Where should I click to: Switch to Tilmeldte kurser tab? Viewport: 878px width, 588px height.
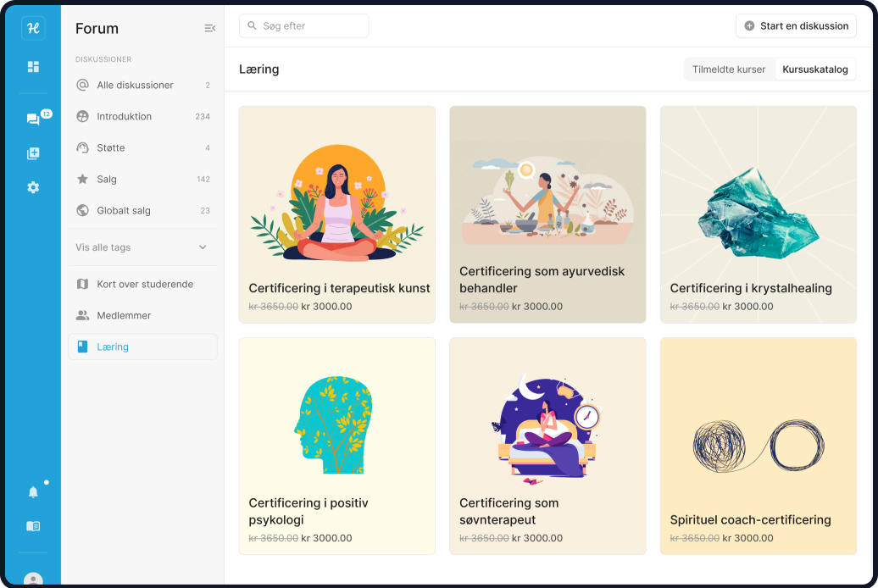pos(729,69)
